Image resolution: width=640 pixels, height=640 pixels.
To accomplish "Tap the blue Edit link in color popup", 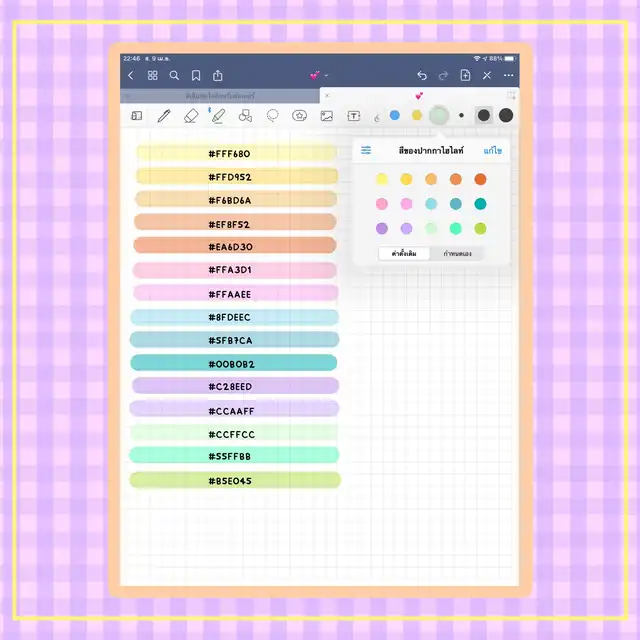I will point(492,150).
